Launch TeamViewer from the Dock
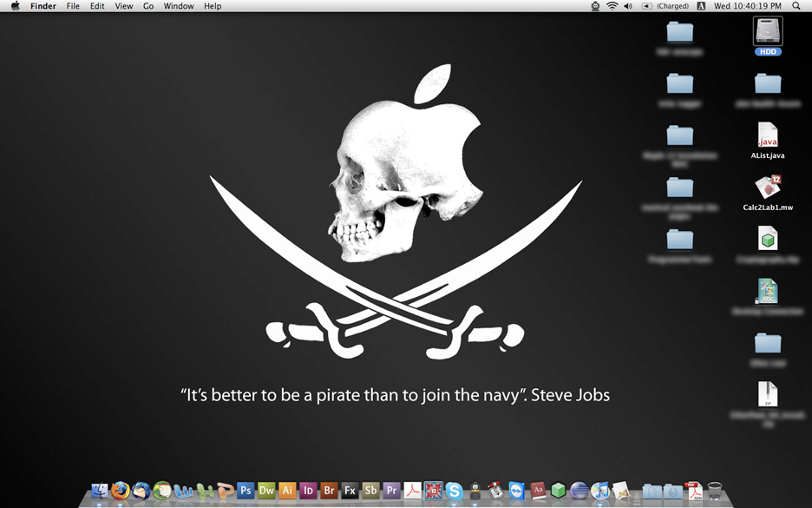Viewport: 812px width, 508px height. [517, 491]
